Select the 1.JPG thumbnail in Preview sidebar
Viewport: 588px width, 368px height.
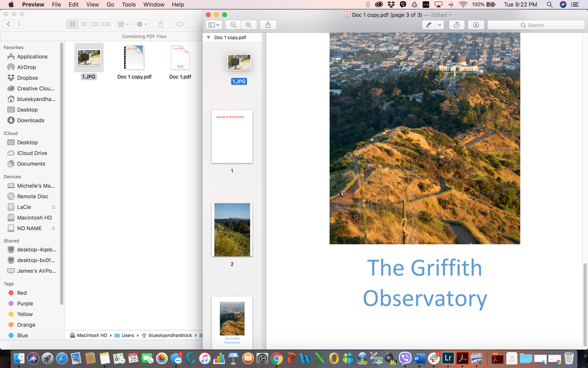click(x=239, y=62)
